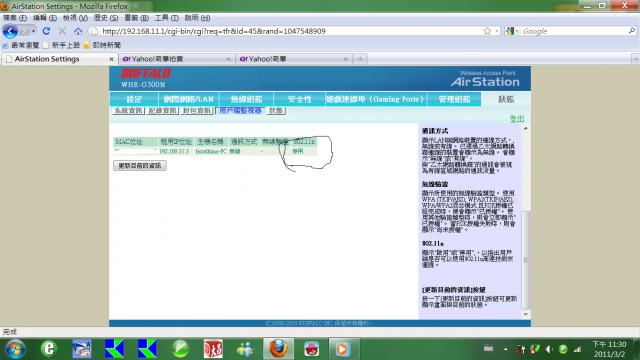Viewport: 640px width, 360px height.
Task: Close the Yahoo!奇摩拍賣 tab
Action: [x=228, y=59]
